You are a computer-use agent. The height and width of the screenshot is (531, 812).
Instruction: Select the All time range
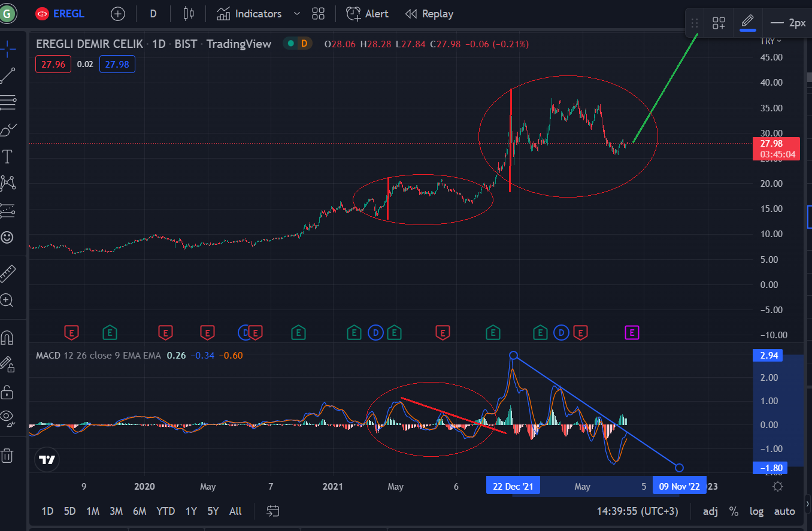(235, 511)
